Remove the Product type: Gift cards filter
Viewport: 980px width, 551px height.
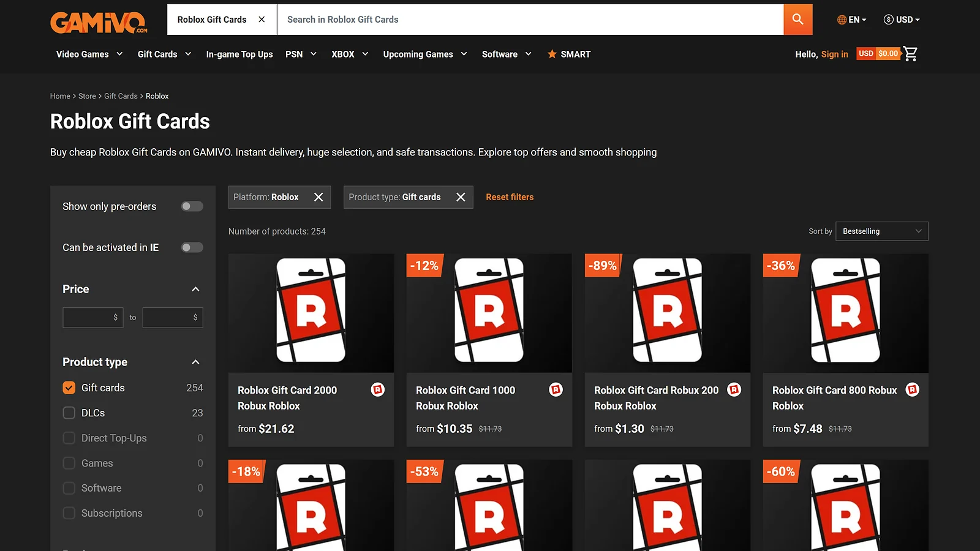point(461,197)
